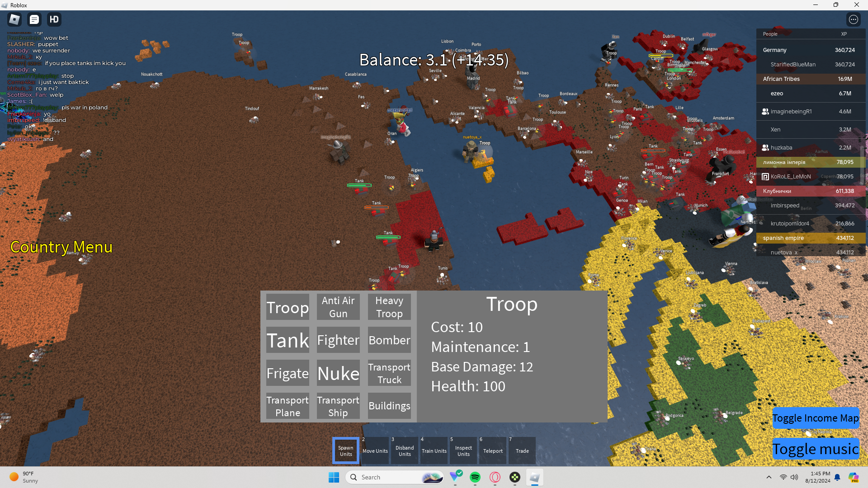Select the Spawn Units hotbar slot
The width and height of the screenshot is (868, 488).
coord(346,450)
